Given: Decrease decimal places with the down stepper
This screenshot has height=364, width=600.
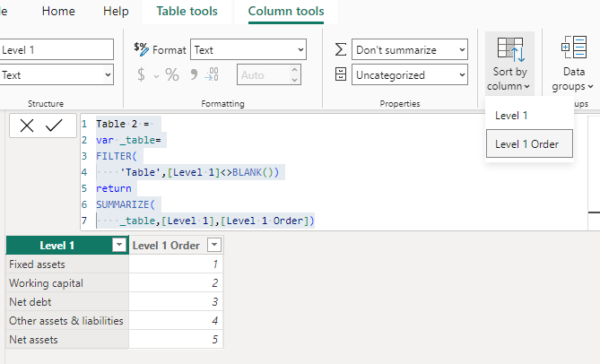Looking at the screenshot, I should click(x=294, y=79).
